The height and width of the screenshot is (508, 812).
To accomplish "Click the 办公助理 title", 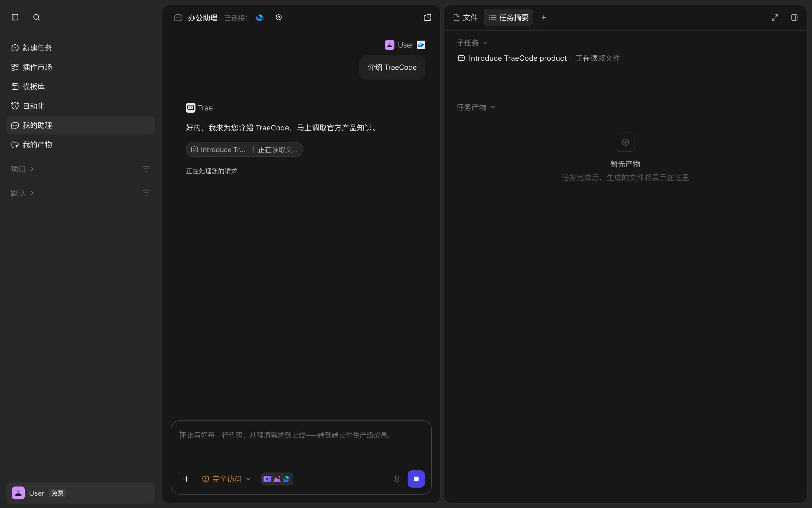I will coord(203,17).
